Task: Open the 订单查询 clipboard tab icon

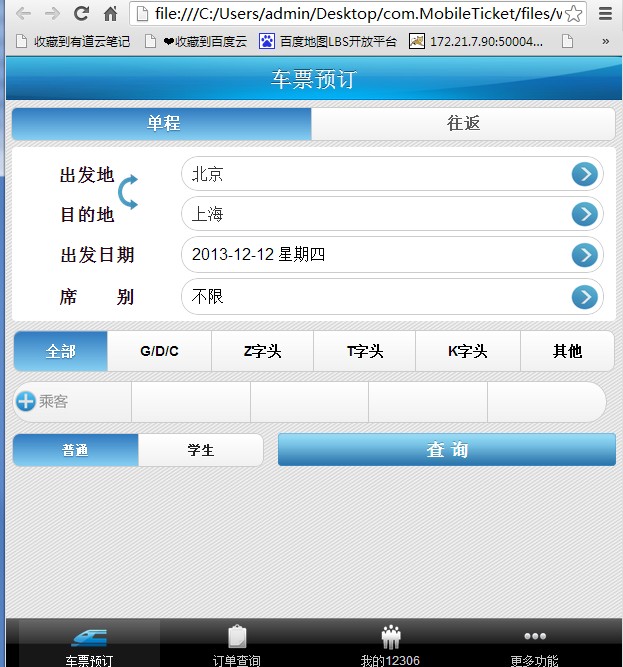Action: point(237,636)
